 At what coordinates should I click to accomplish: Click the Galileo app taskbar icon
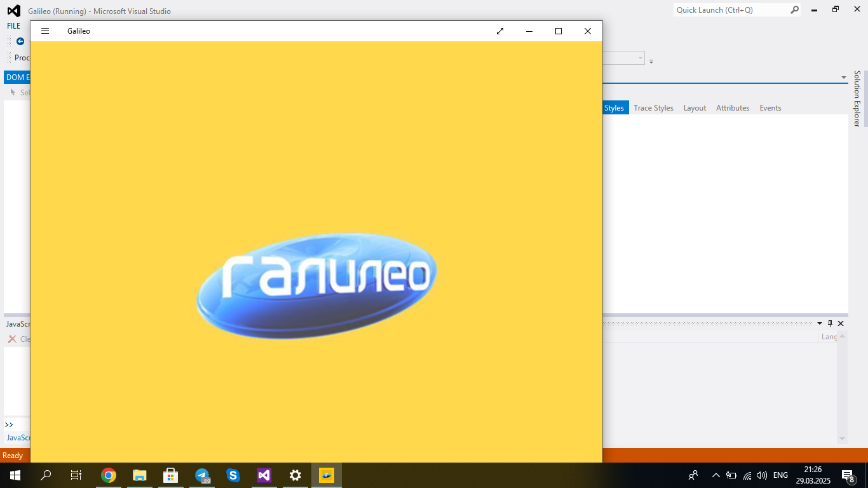click(327, 475)
